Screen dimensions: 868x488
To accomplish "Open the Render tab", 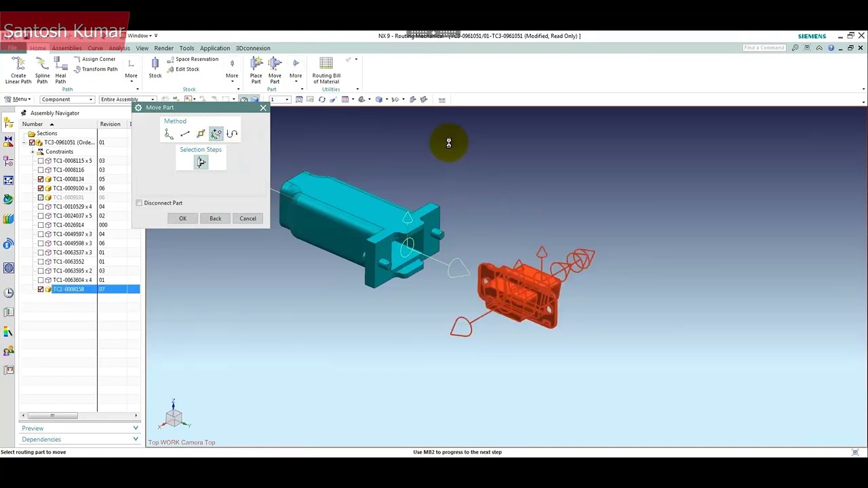I will (x=163, y=48).
